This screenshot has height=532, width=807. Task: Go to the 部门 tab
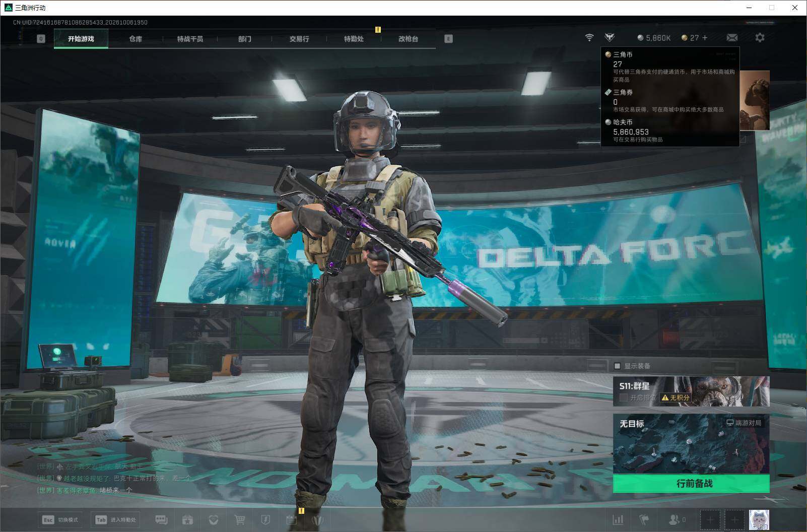245,39
